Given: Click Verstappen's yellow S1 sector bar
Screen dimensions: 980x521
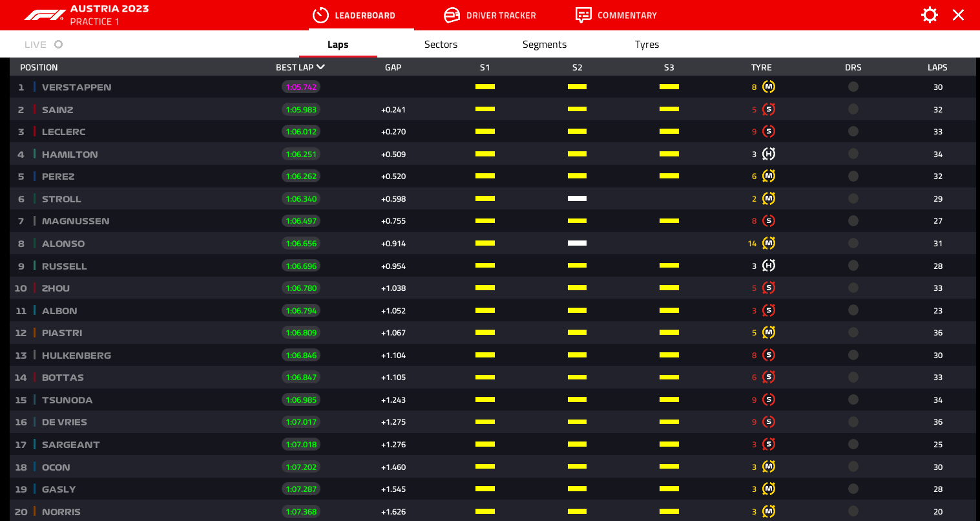Looking at the screenshot, I should click(x=485, y=87).
